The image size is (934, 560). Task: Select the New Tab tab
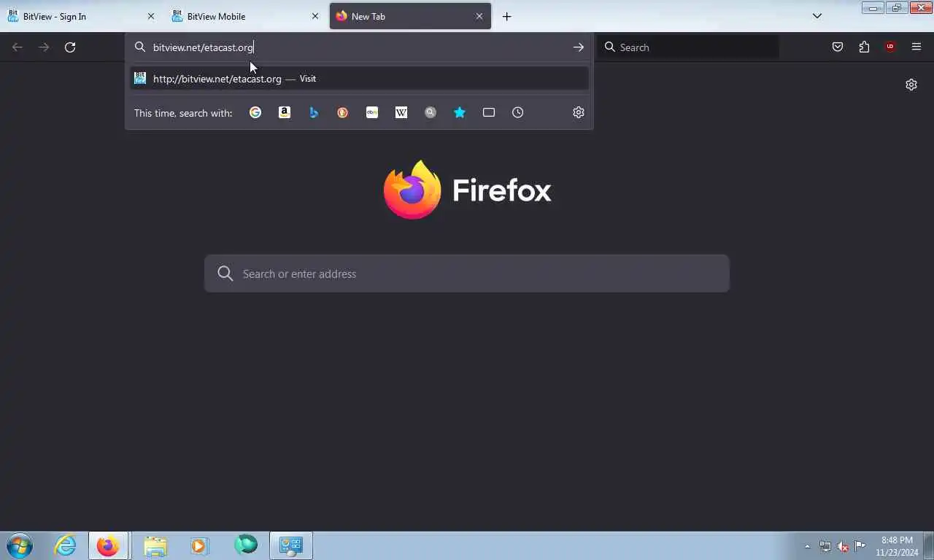pyautogui.click(x=410, y=16)
